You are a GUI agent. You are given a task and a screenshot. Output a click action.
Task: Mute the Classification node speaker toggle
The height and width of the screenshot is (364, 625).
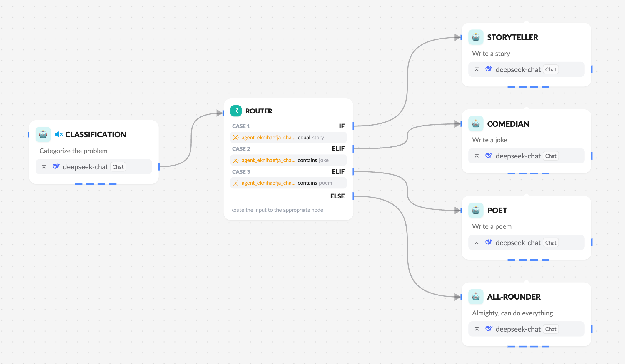59,134
